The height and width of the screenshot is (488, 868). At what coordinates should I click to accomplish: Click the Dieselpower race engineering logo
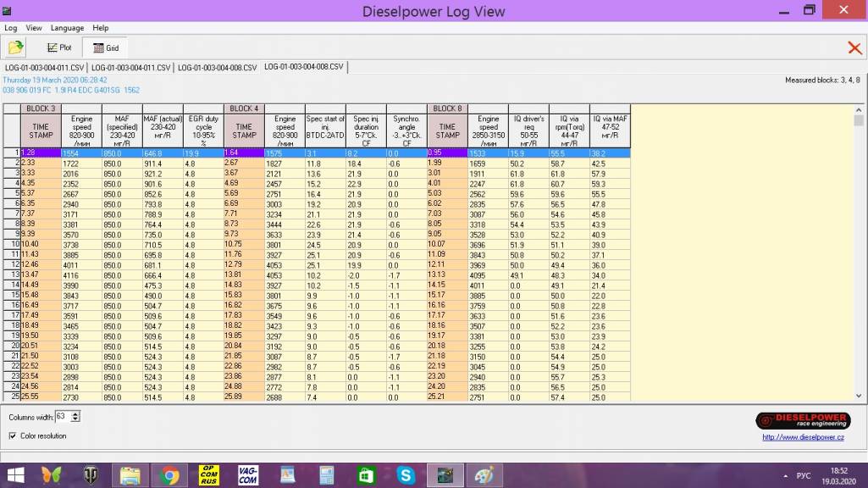pos(800,420)
